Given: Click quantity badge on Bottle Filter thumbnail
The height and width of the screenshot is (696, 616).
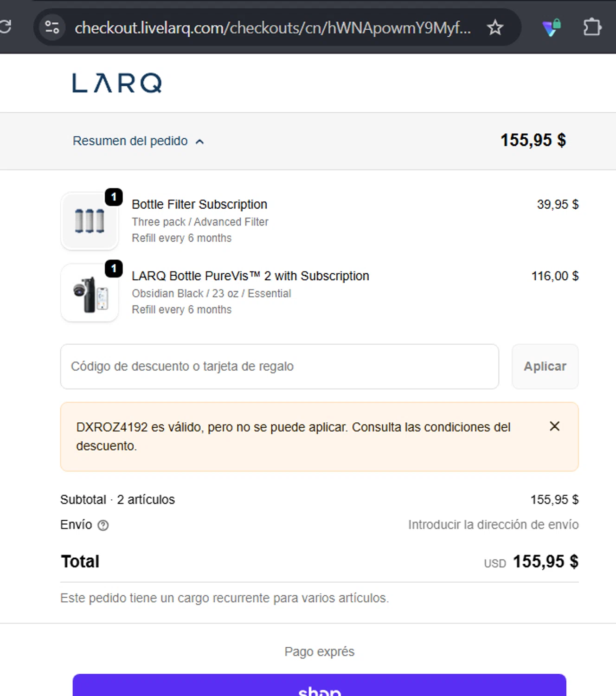Looking at the screenshot, I should (114, 197).
